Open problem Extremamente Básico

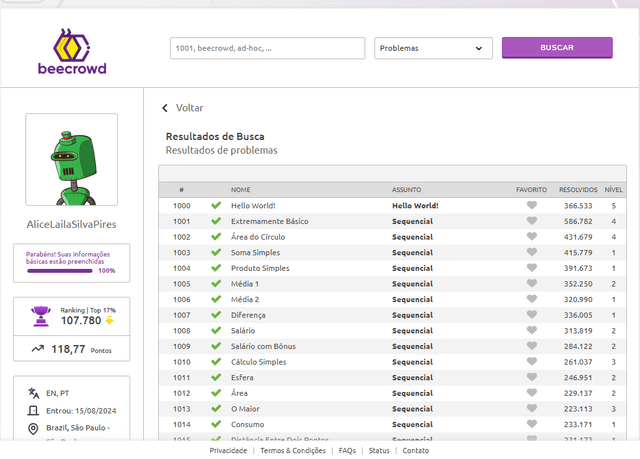tap(270, 221)
